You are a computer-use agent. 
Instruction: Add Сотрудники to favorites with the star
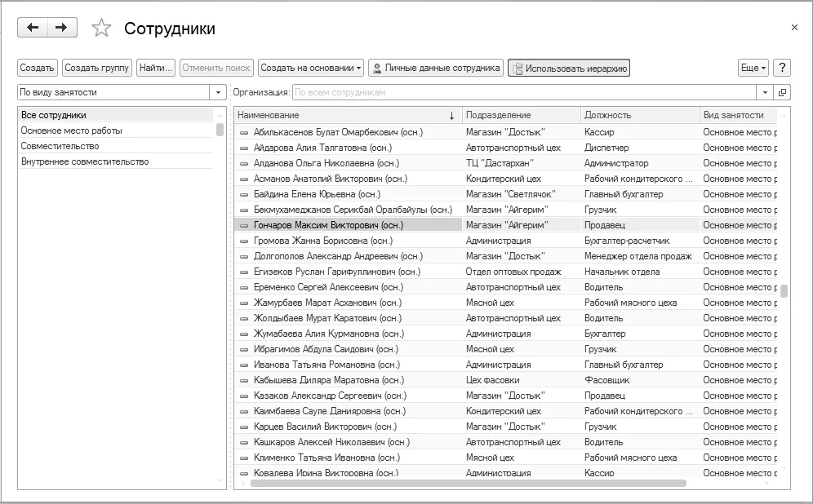(x=101, y=28)
